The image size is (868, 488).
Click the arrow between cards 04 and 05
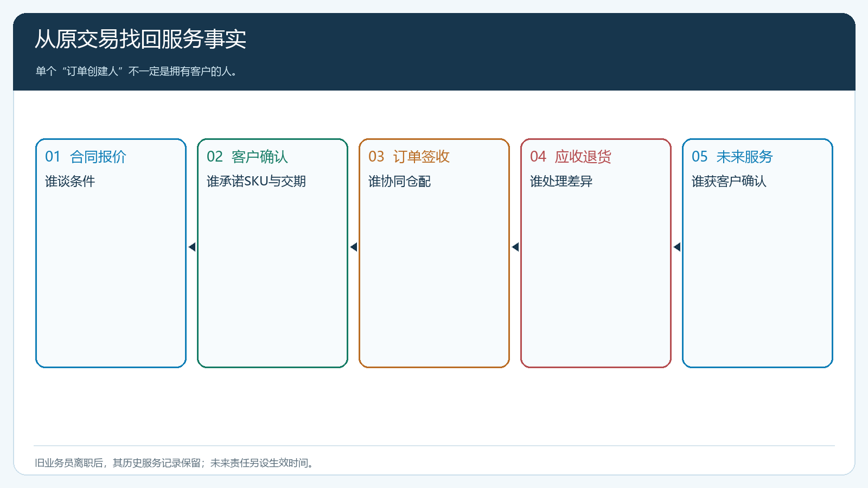click(x=677, y=247)
